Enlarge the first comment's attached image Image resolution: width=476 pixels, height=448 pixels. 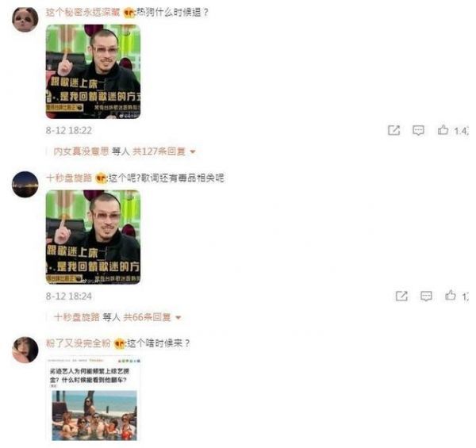click(93, 71)
